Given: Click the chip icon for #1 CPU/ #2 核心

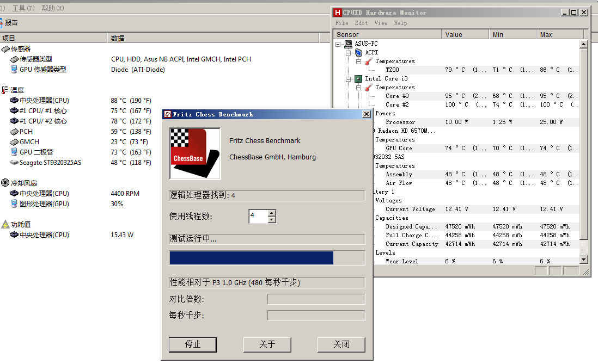Looking at the screenshot, I should coord(14,121).
